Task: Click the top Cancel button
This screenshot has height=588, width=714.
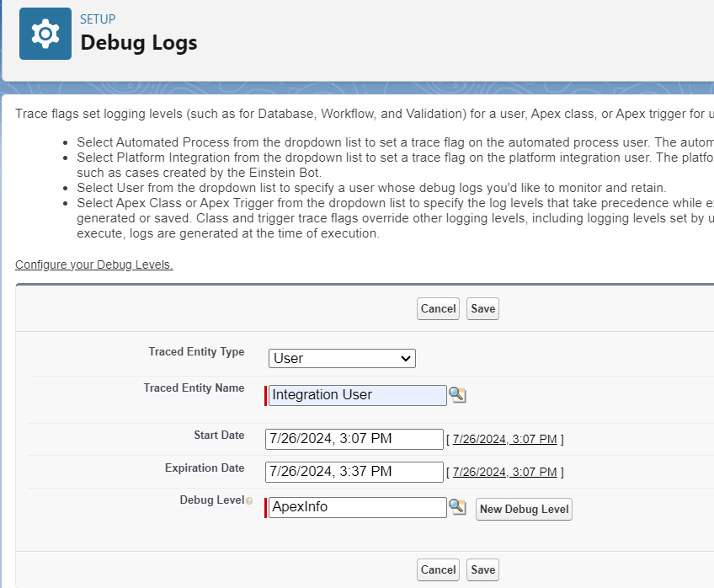Action: [438, 308]
